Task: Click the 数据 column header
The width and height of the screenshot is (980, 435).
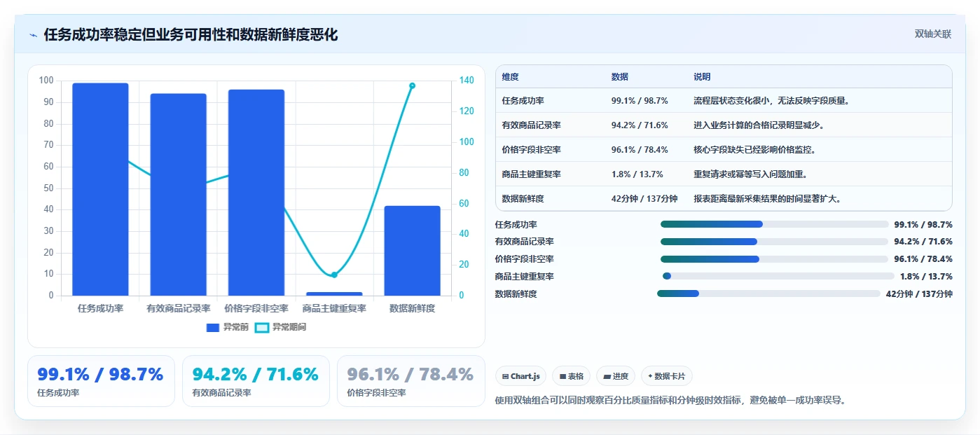Action: pos(620,77)
